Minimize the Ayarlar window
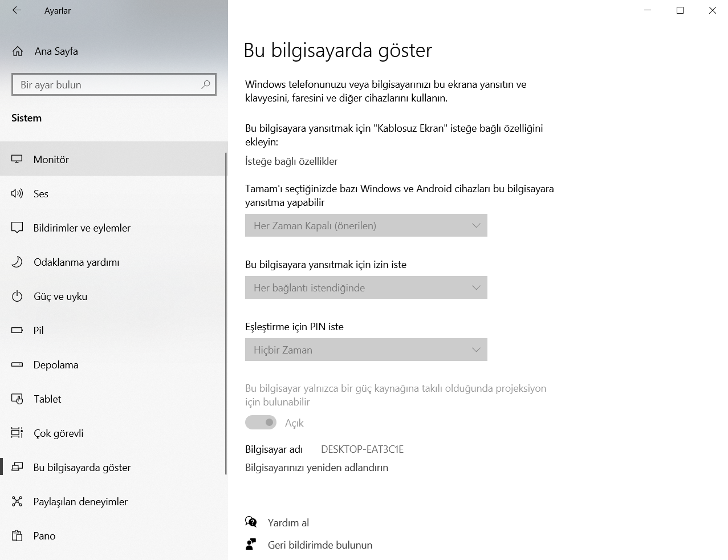Image resolution: width=728 pixels, height=560 pixels. [x=647, y=10]
